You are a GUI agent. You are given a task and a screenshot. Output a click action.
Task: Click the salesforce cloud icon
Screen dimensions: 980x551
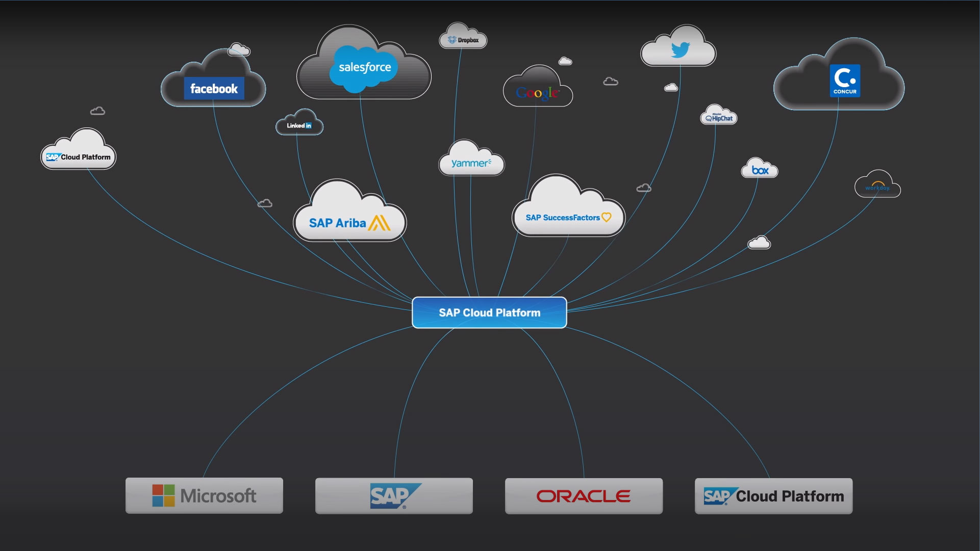pos(364,67)
